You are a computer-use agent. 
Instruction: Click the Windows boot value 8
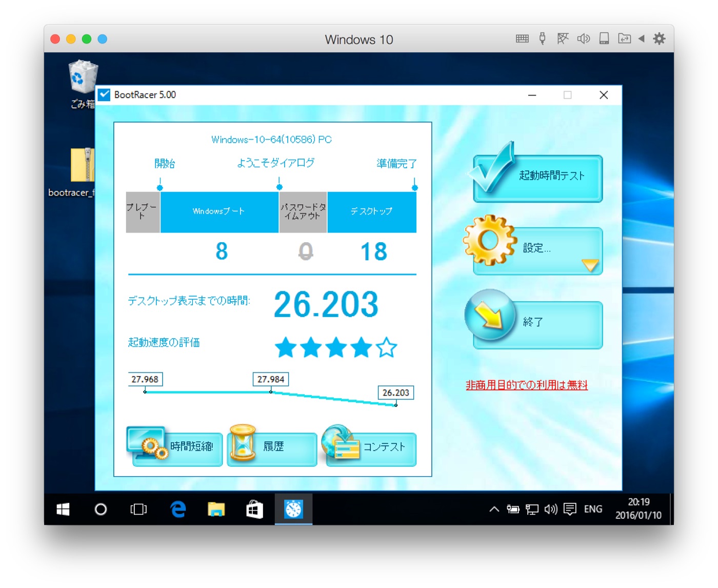click(x=222, y=251)
